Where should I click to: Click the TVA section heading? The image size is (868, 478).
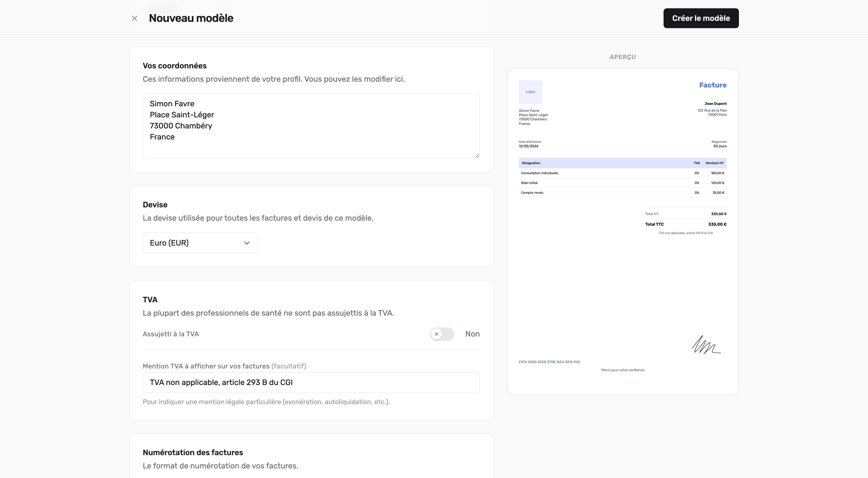(x=150, y=300)
